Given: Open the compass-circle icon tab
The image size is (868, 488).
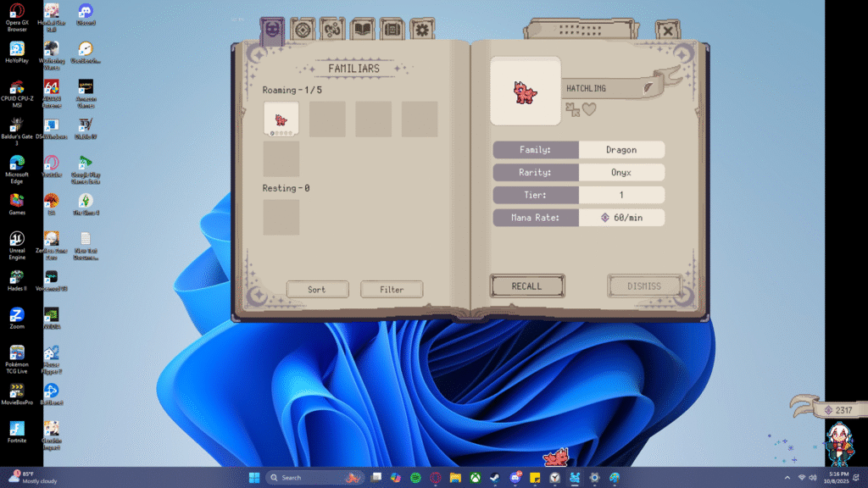Looking at the screenshot, I should [303, 30].
